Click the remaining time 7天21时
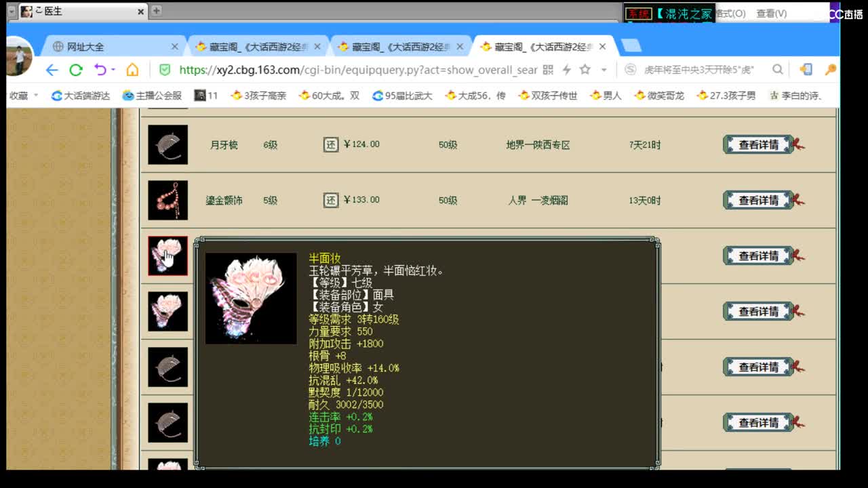Image resolution: width=868 pixels, height=488 pixels. (645, 145)
